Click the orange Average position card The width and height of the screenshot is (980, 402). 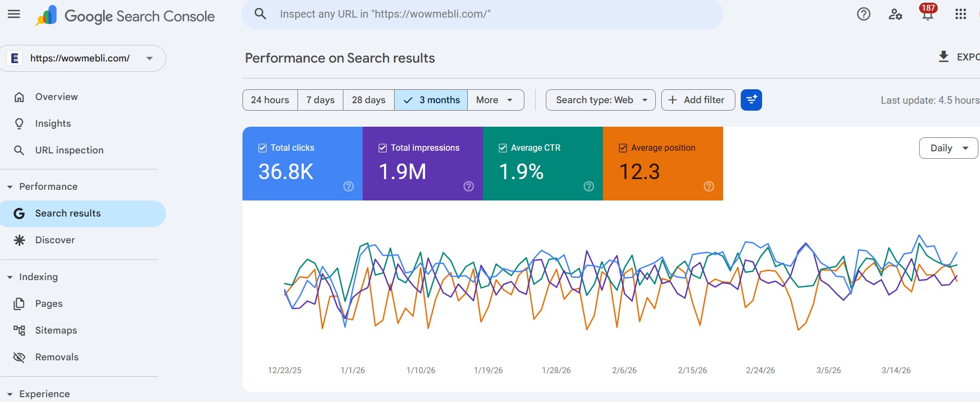point(663,164)
